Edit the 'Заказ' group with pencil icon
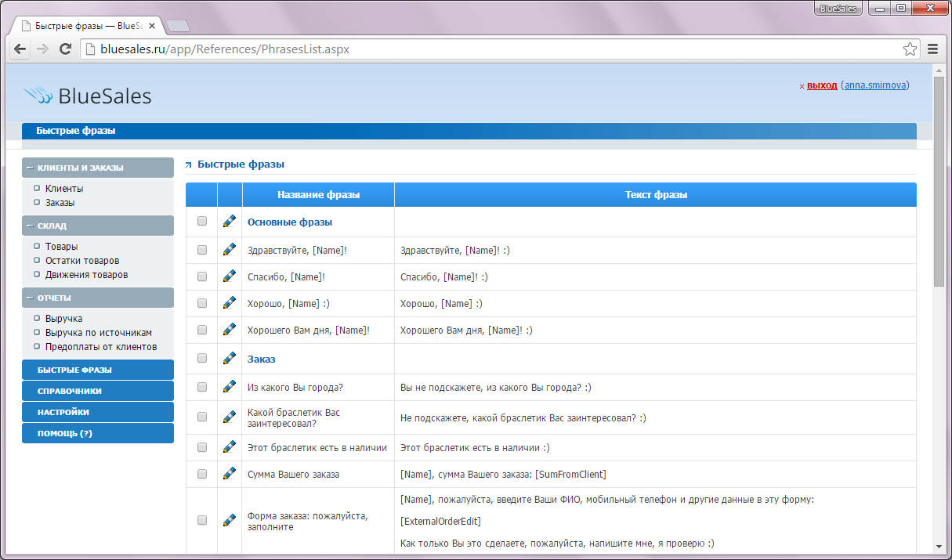The height and width of the screenshot is (560, 952). [x=230, y=359]
